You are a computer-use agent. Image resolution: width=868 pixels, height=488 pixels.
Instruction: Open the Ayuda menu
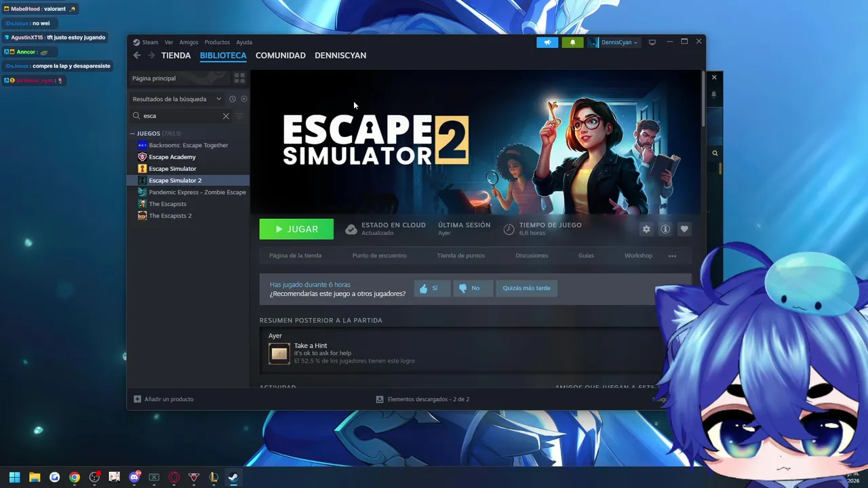point(244,42)
